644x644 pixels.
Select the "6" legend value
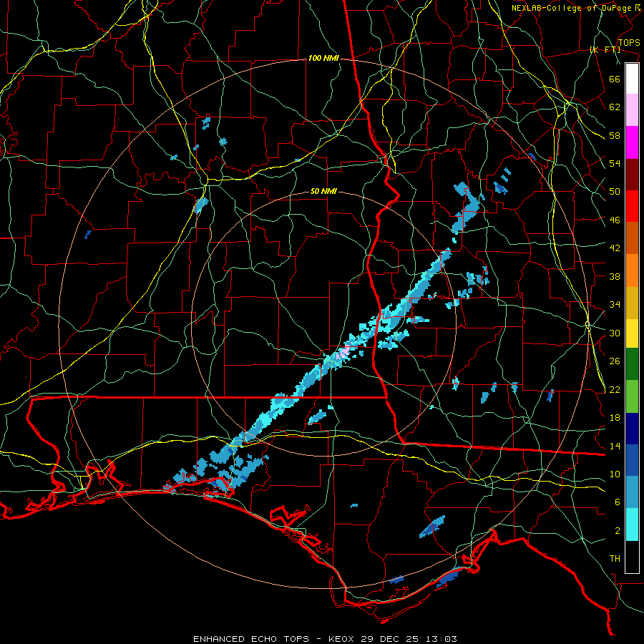(617, 502)
